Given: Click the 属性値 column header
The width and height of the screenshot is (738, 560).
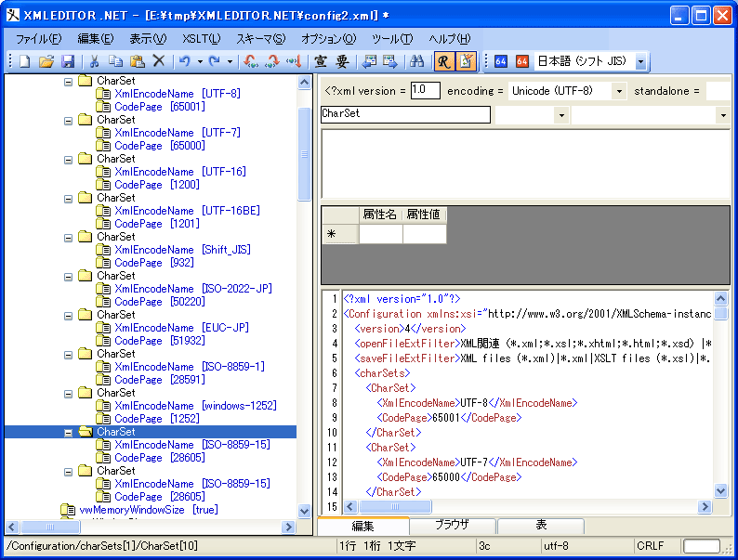Looking at the screenshot, I should [x=424, y=215].
